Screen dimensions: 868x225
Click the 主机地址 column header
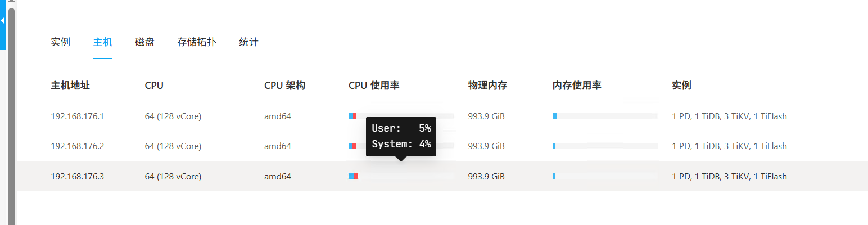(x=70, y=85)
